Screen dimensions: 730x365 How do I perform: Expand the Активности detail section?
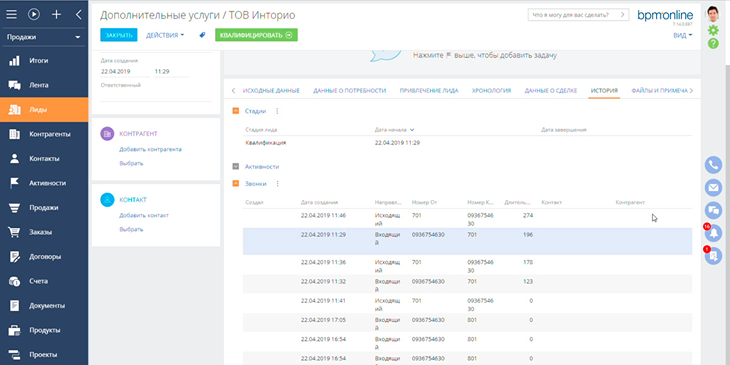(x=236, y=166)
